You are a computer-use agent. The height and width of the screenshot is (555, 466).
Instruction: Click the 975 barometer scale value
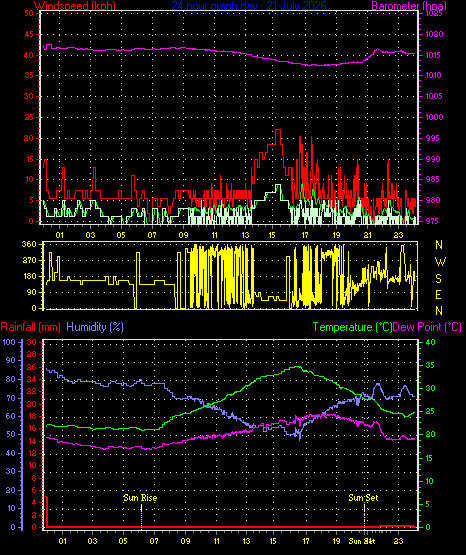tap(432, 221)
